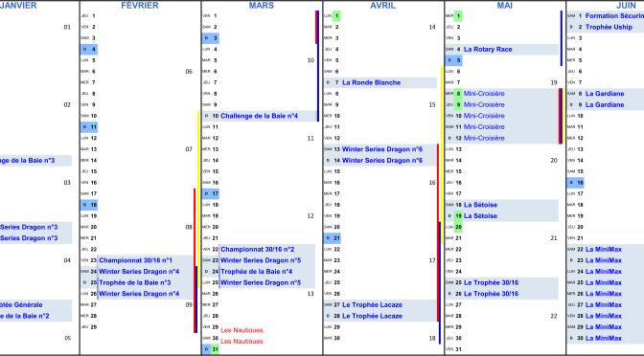Viewport: 644px width, 356px height.
Task: Open Le Trophée 30/16 on May 25
Action: click(492, 282)
